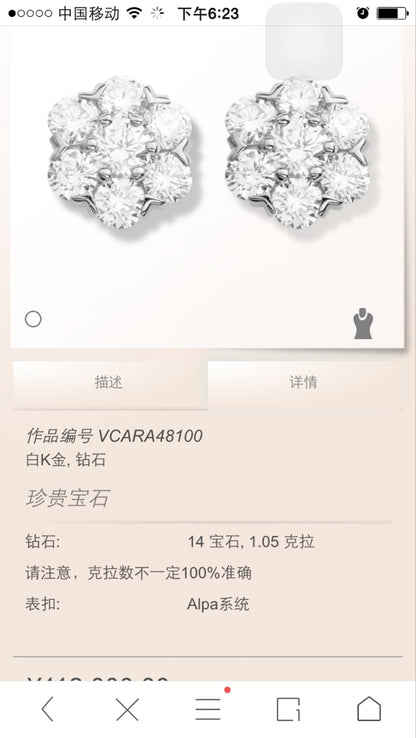The width and height of the screenshot is (416, 738).
Task: Tap the reference number VCARA48100
Action: [x=150, y=436]
